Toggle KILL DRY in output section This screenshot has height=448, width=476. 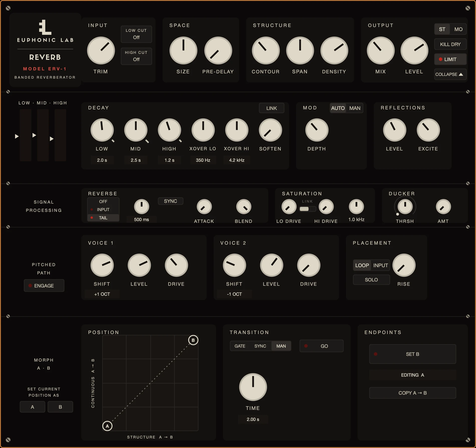tap(450, 44)
